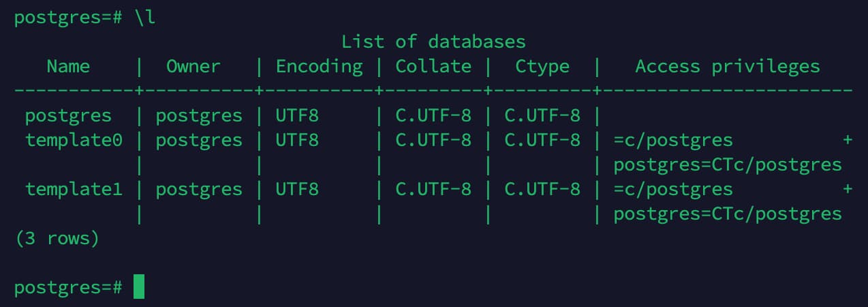Click the Ctype value in template0 row

point(542,141)
